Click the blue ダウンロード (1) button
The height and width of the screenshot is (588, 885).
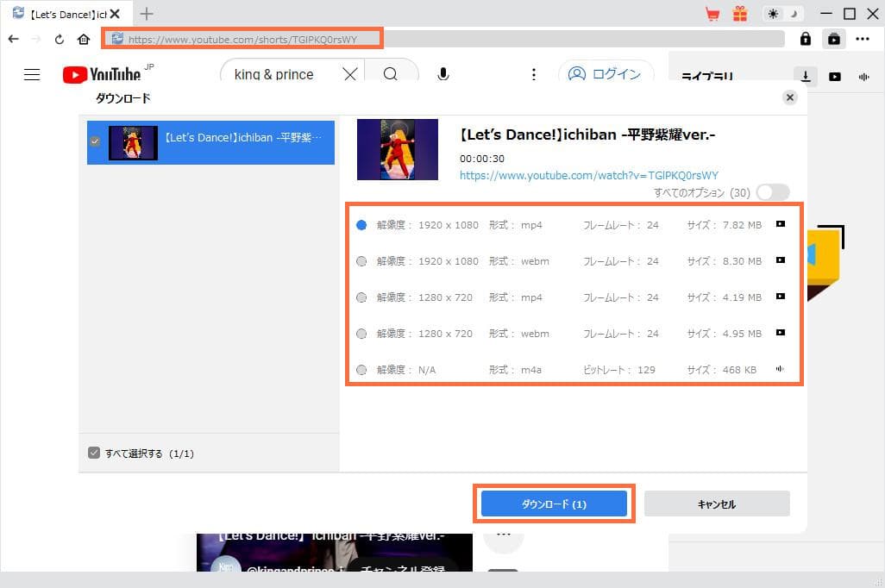tap(554, 504)
